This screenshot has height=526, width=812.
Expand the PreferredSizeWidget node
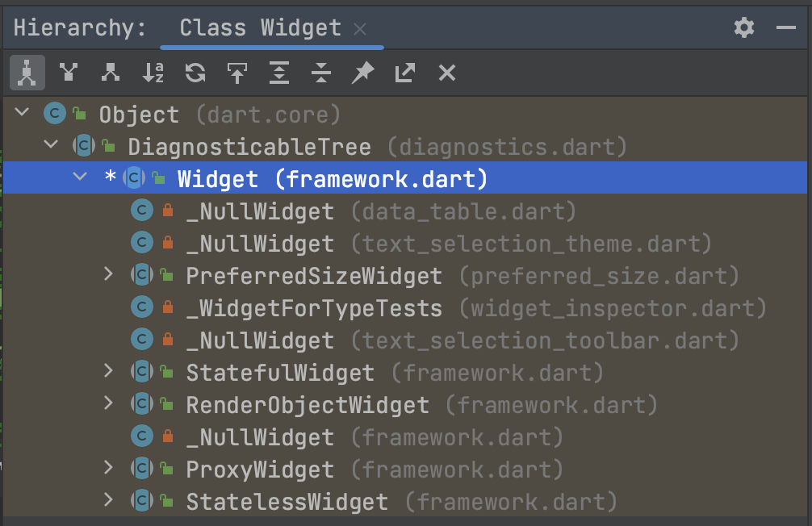tap(107, 273)
